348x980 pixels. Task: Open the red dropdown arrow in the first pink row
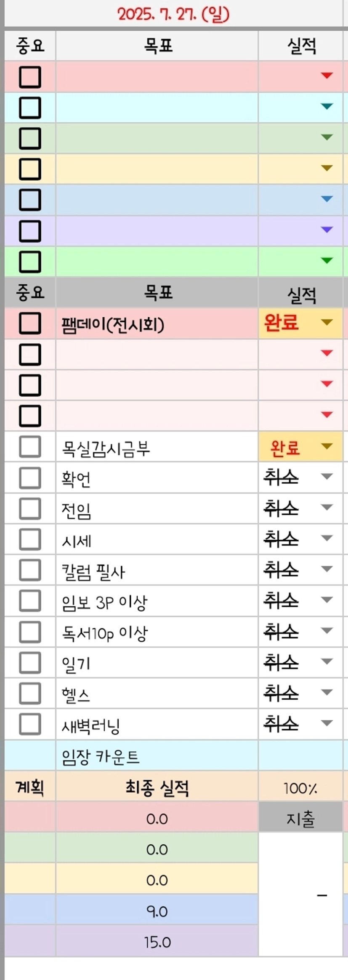click(327, 76)
